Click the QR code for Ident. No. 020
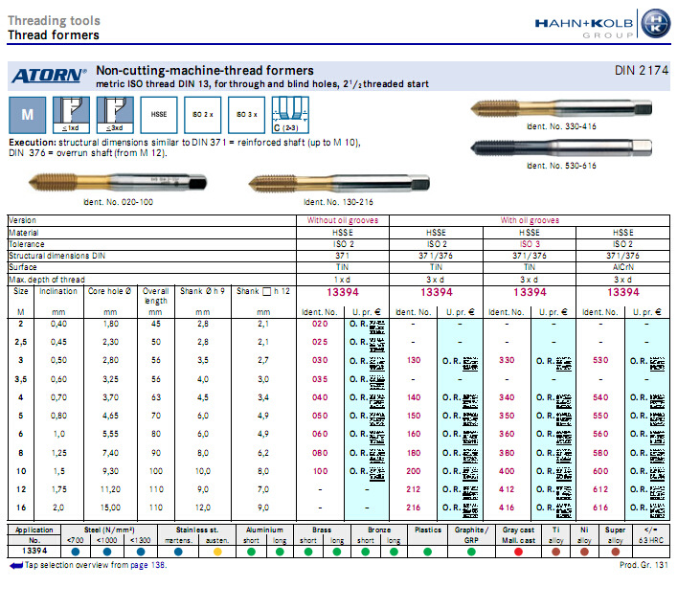700x609 pixels. click(376, 327)
